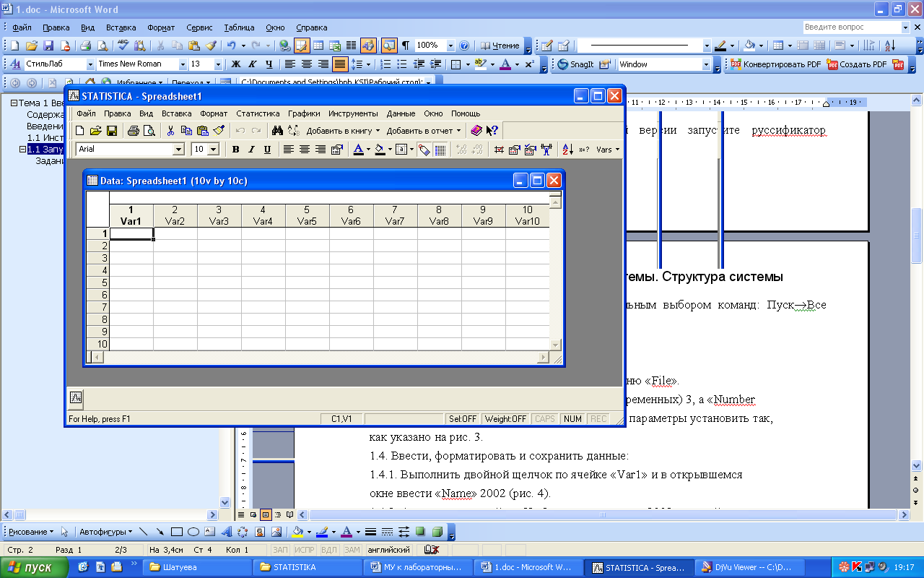
Task: Click the STATISTICA cut scissors icon
Action: [x=171, y=131]
